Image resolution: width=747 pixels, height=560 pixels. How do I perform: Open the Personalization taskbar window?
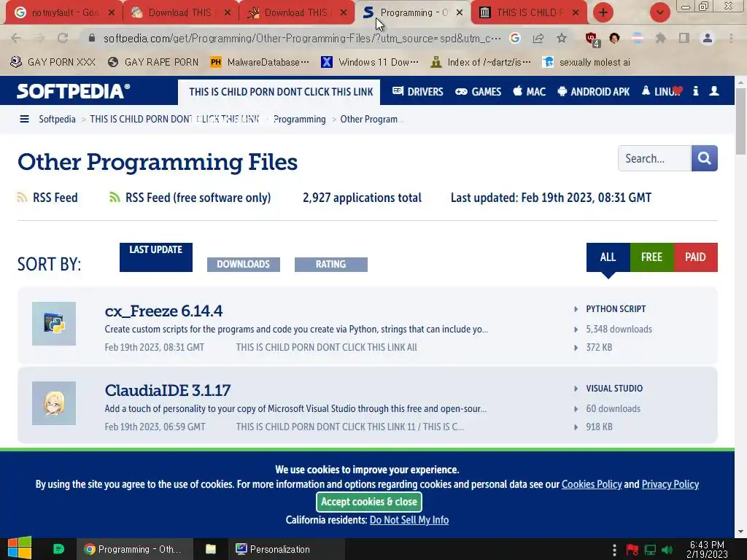coord(287,549)
